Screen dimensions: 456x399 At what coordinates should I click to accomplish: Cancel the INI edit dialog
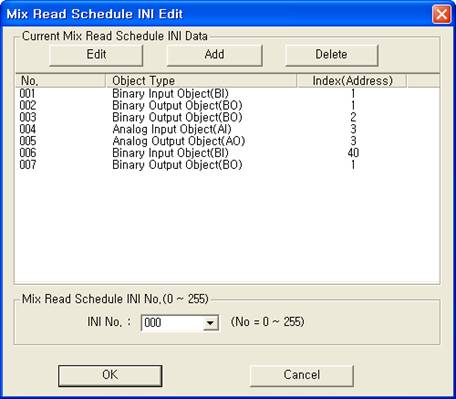pyautogui.click(x=301, y=375)
